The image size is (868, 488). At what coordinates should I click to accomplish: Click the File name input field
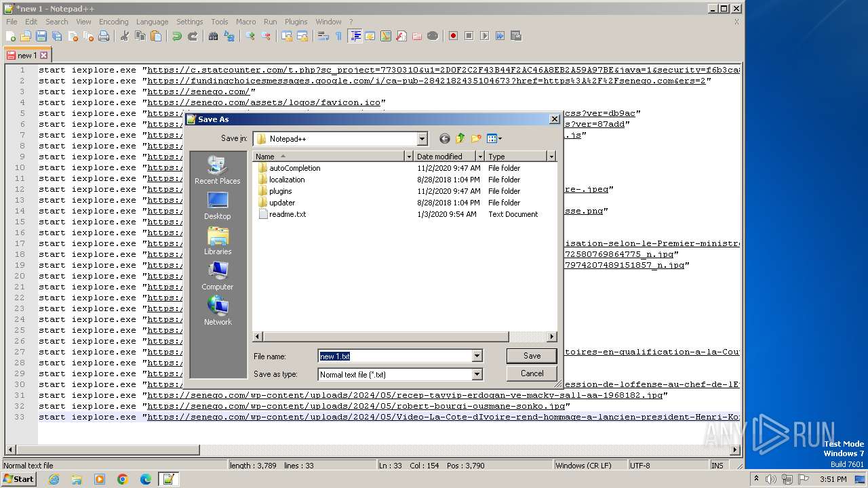click(x=395, y=356)
